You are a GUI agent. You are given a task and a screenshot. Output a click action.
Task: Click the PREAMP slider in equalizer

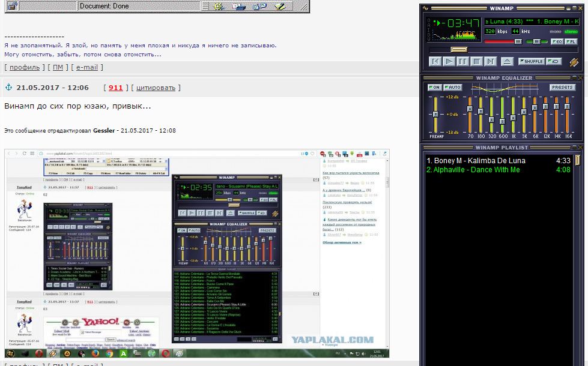coord(435,114)
